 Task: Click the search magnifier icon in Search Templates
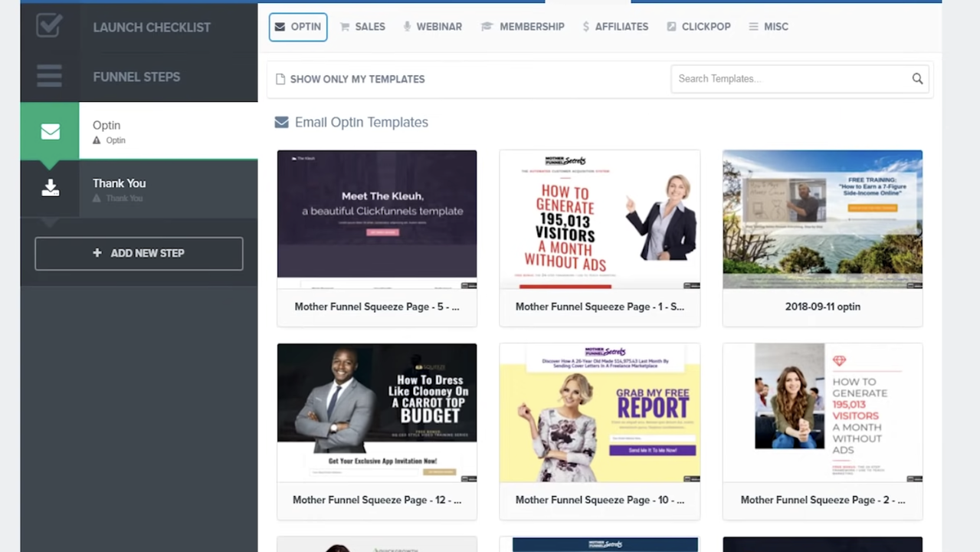pyautogui.click(x=917, y=78)
